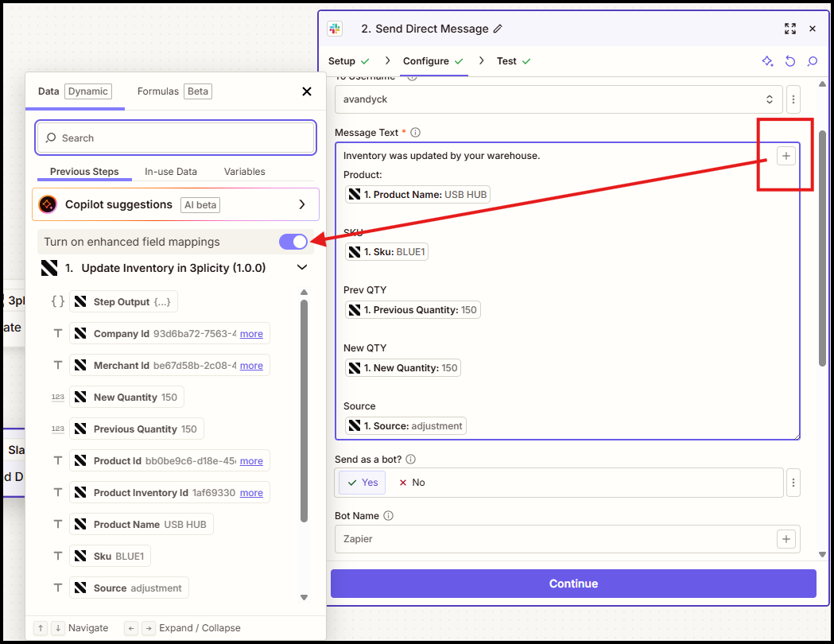
Task: Insert the Product Name USB HUB field
Action: pos(142,525)
